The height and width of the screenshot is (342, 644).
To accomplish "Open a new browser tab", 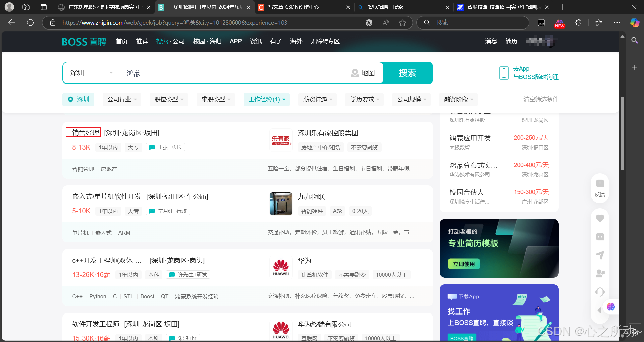I will coord(562,7).
